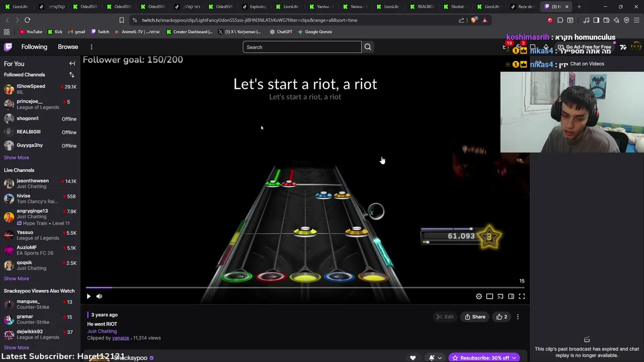Open clipper yanaize profile link
Image resolution: width=644 pixels, height=362 pixels.
(121, 338)
